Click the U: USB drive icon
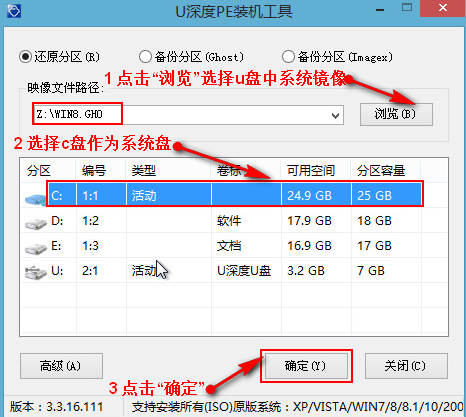This screenshot has height=417, width=466. pos(36,273)
